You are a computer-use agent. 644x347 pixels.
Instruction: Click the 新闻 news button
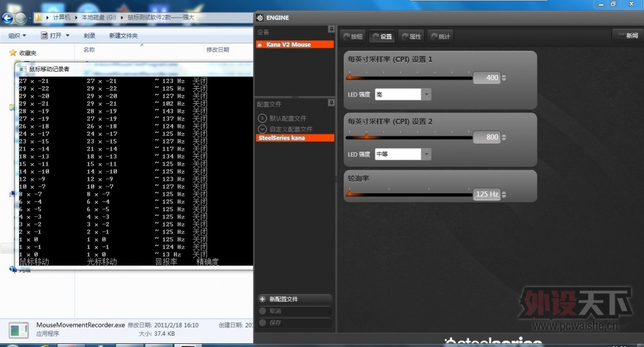pos(628,36)
